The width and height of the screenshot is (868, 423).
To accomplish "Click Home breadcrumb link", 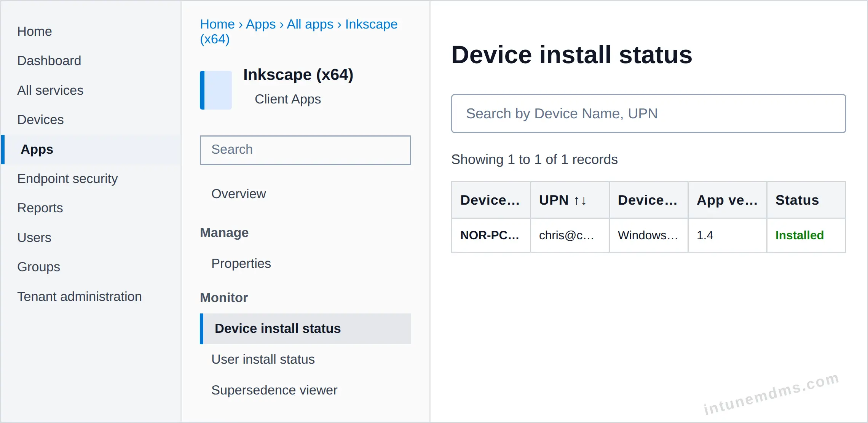I will click(x=217, y=24).
